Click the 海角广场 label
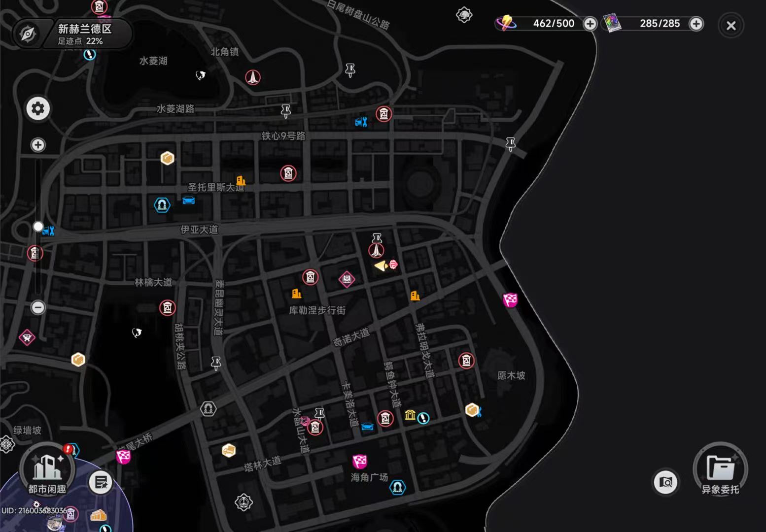This screenshot has height=532, width=766. pyautogui.click(x=369, y=477)
